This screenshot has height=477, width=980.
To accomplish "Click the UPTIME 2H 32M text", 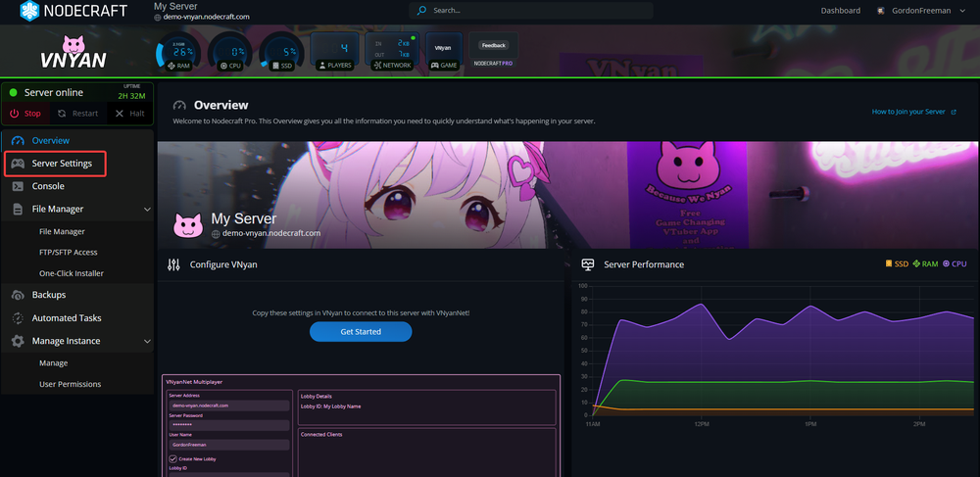I will pos(132,92).
